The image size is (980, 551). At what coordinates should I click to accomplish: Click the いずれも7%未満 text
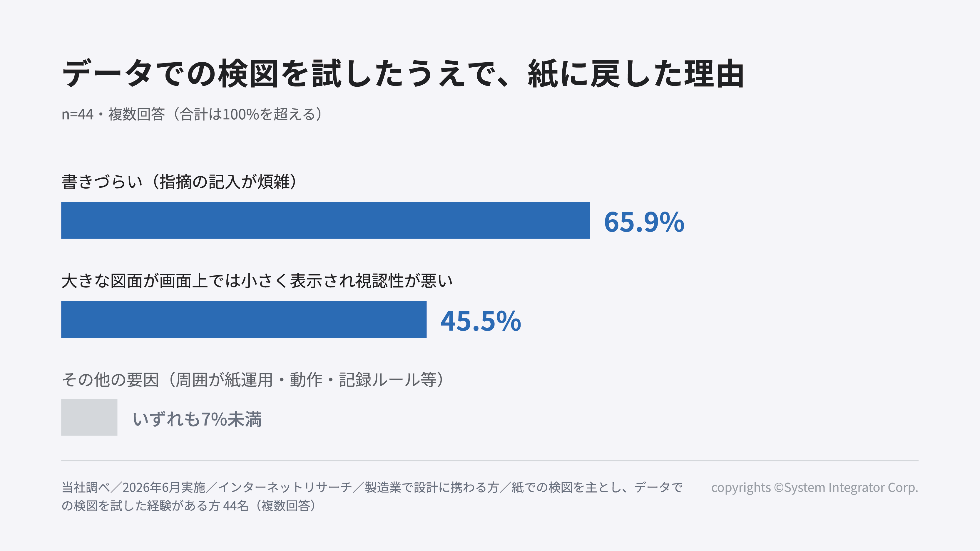[x=197, y=419]
